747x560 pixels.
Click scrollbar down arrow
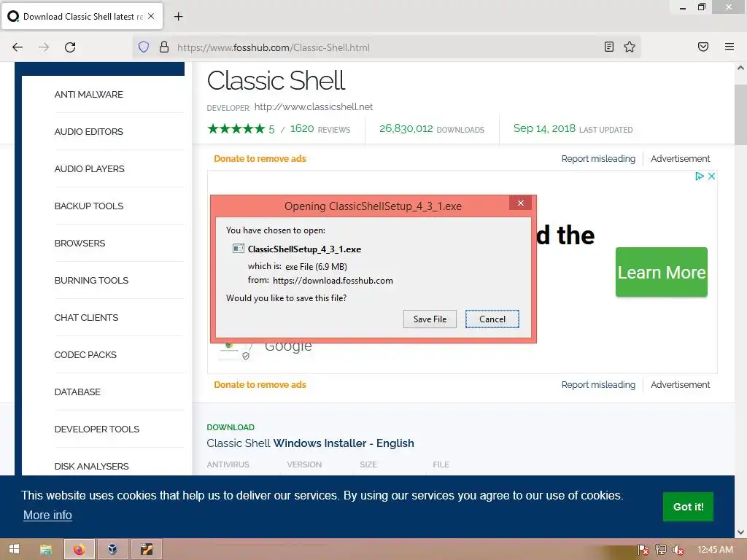(740, 532)
